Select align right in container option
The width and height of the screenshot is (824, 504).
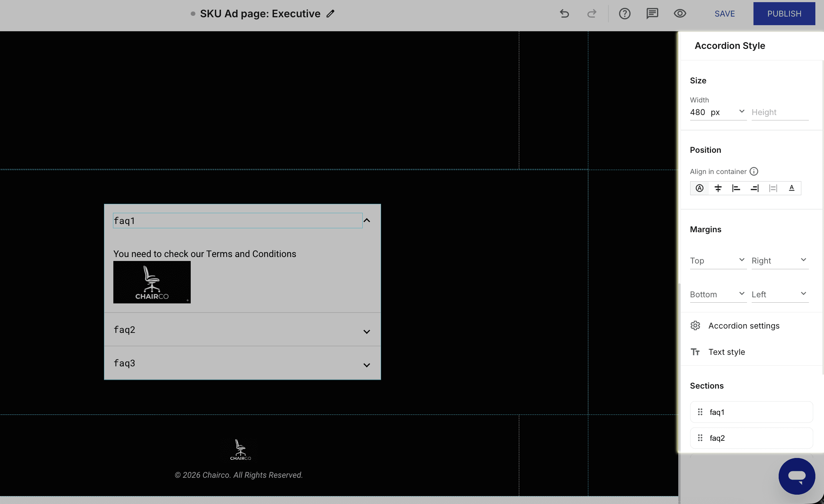coord(755,188)
